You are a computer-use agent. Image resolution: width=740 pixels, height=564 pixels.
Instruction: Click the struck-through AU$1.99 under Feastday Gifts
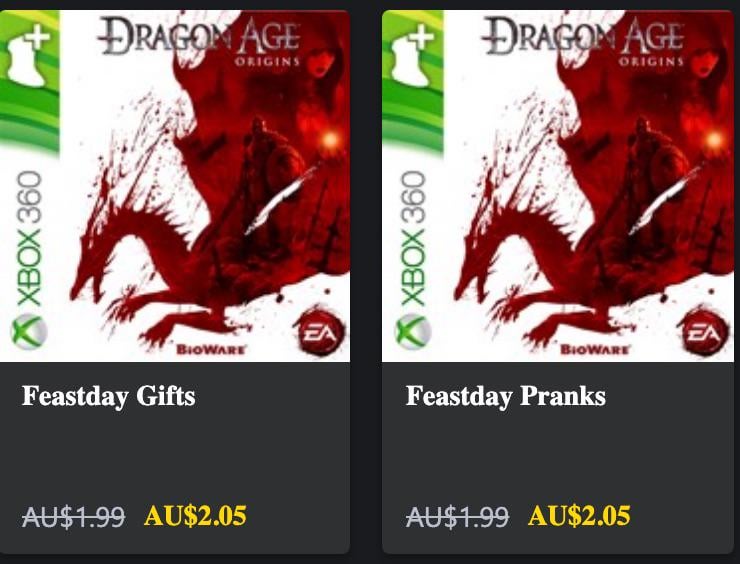tap(74, 516)
